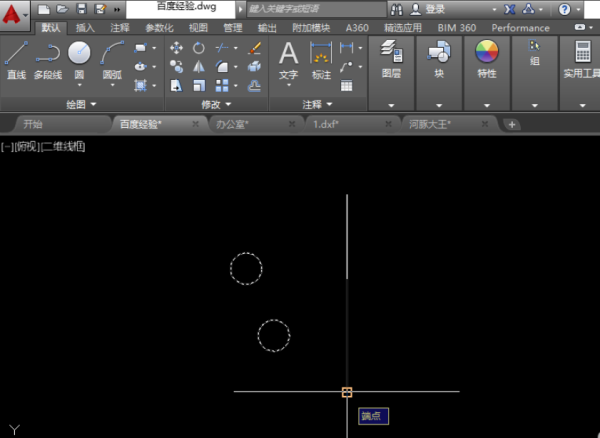
Task: Select the 多段线 polyline tool
Action: pyautogui.click(x=48, y=60)
